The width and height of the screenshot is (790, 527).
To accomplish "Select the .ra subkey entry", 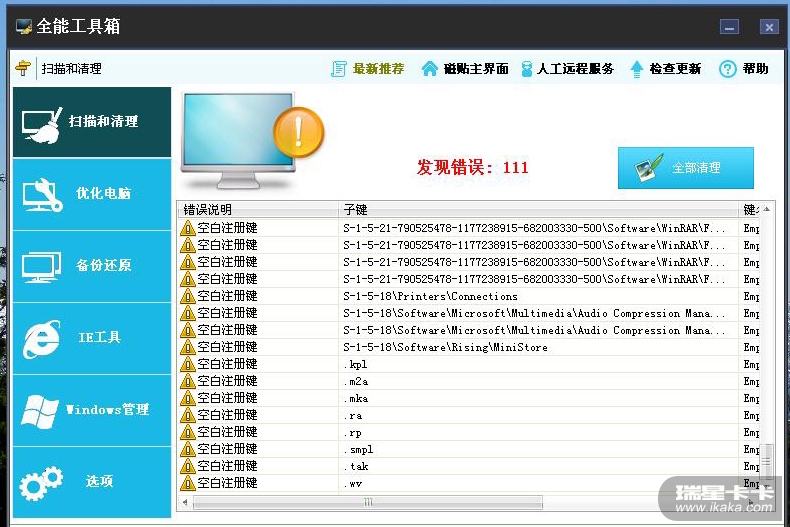I will tap(353, 416).
